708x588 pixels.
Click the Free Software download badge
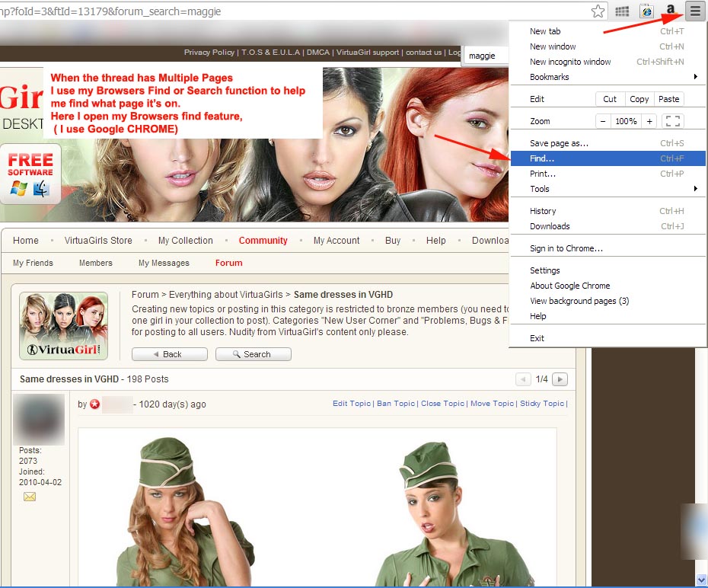(30, 174)
